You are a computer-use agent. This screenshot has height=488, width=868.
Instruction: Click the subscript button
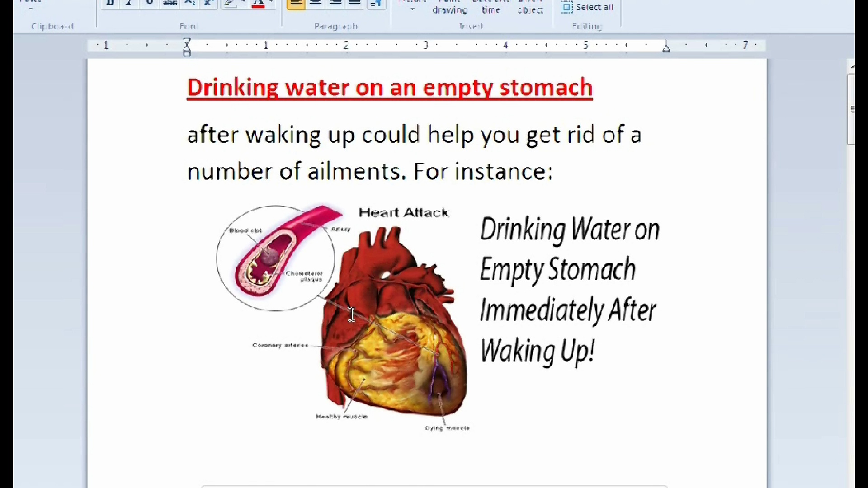(x=190, y=3)
